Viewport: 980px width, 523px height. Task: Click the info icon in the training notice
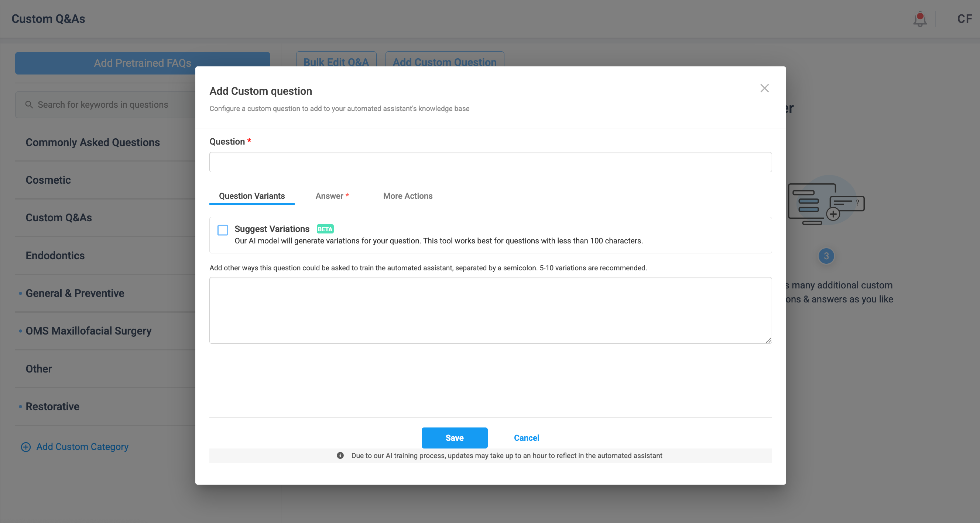pyautogui.click(x=340, y=456)
